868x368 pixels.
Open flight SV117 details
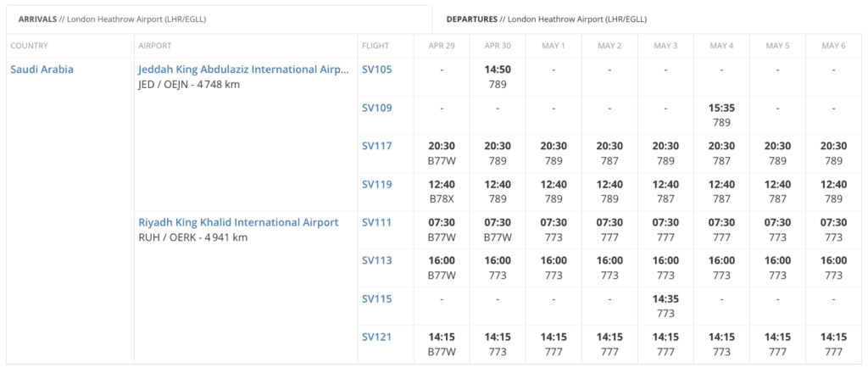point(377,146)
